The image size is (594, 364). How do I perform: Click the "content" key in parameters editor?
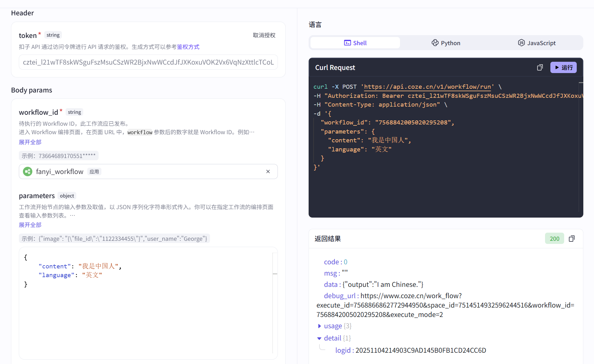(55, 266)
